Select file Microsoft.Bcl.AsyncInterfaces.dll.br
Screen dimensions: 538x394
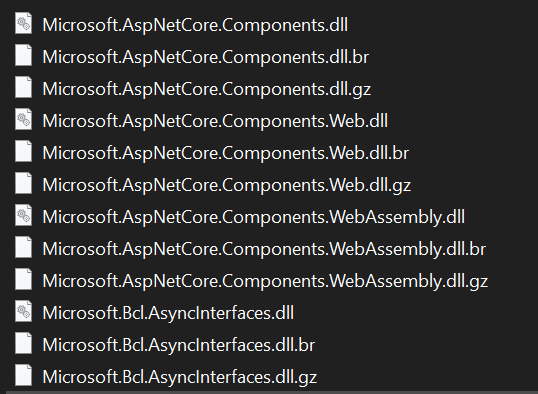(x=179, y=345)
